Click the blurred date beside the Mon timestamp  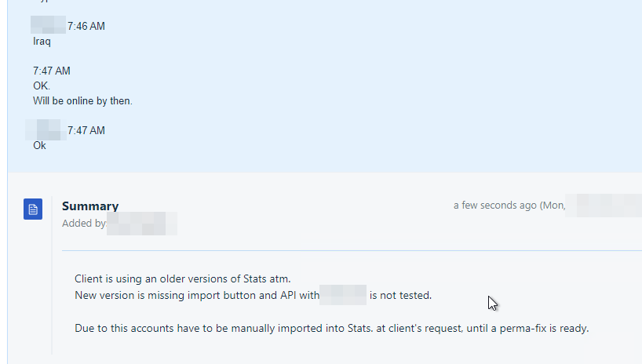603,205
